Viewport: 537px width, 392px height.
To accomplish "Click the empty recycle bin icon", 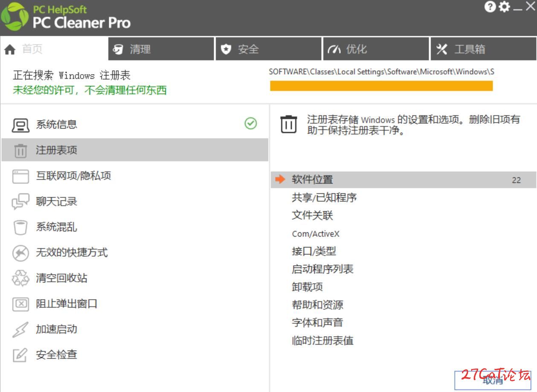I will tap(20, 278).
